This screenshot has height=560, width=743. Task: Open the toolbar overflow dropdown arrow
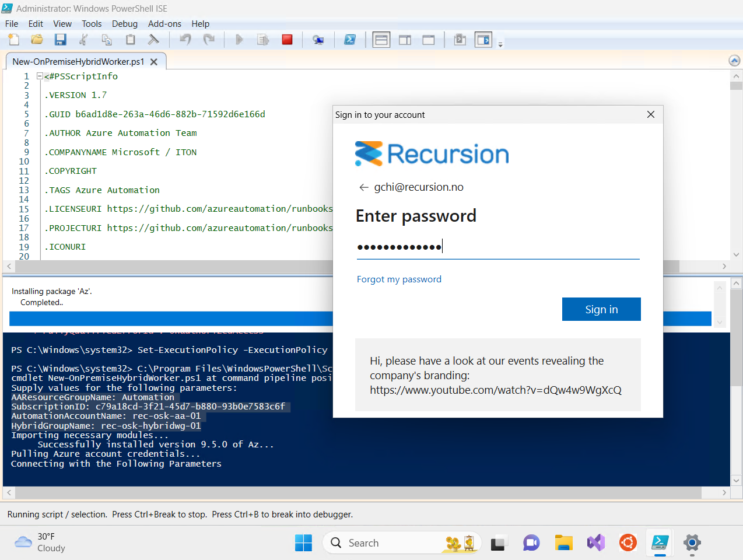click(x=500, y=43)
